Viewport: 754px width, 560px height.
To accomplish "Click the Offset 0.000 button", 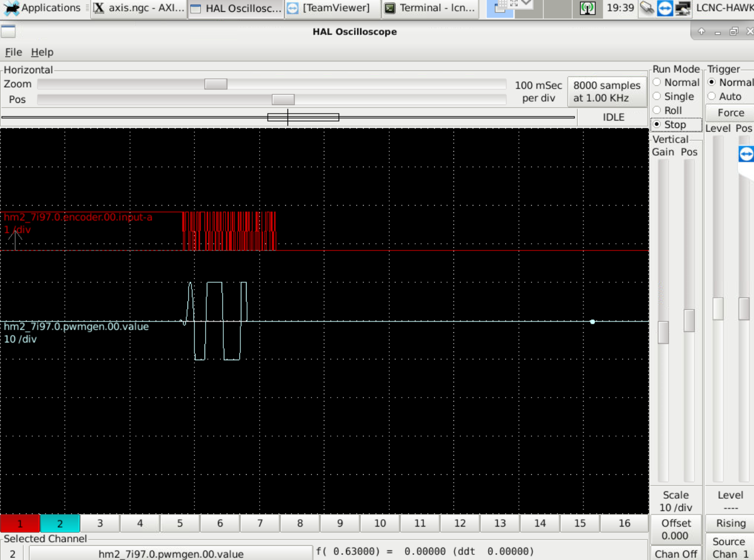I will [676, 529].
